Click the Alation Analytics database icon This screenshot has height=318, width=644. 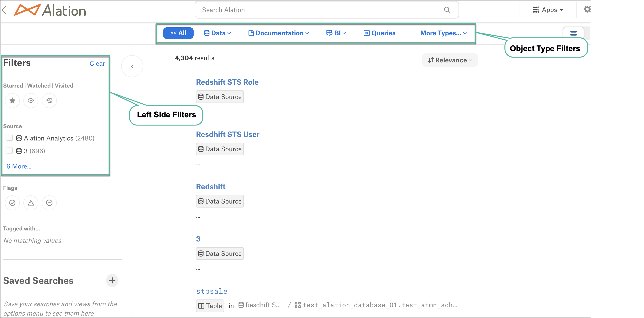pyautogui.click(x=19, y=138)
